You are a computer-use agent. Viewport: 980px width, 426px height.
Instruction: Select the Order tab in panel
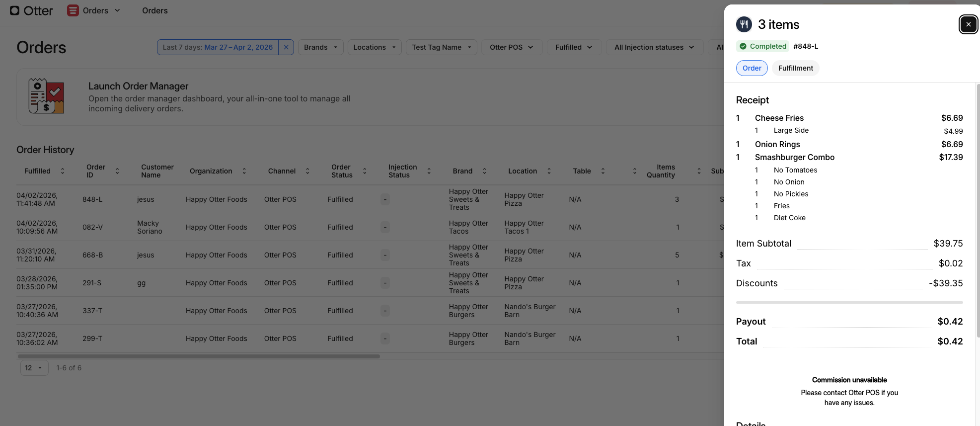(x=752, y=68)
